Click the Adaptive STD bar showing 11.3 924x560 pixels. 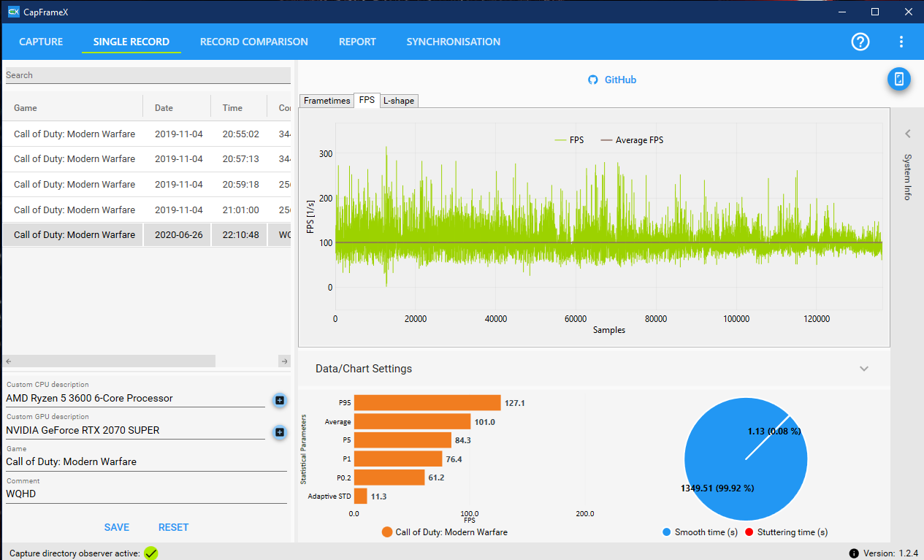(x=361, y=496)
